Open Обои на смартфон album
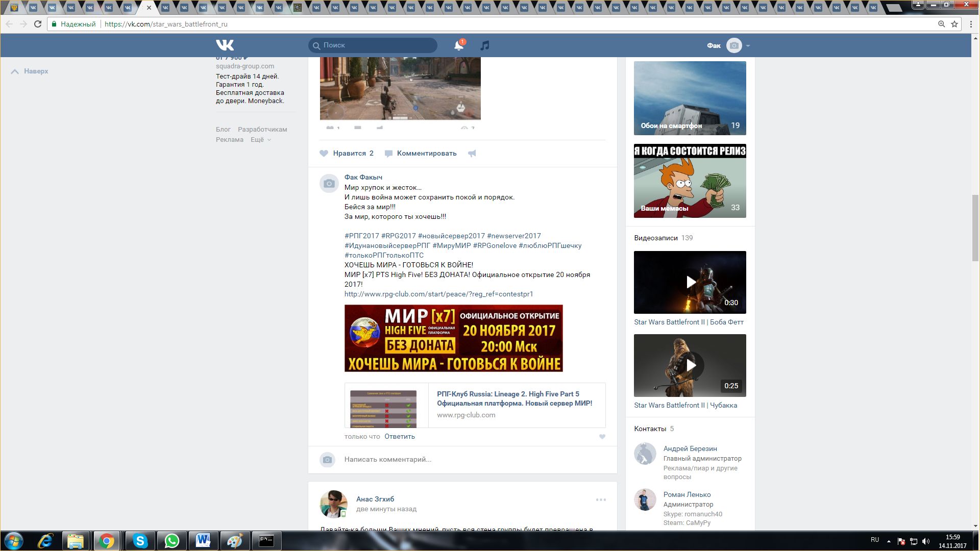The image size is (980, 551). point(690,98)
